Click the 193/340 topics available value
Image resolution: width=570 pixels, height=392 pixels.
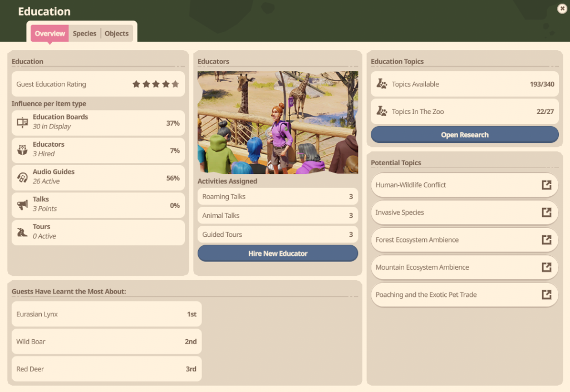[542, 84]
